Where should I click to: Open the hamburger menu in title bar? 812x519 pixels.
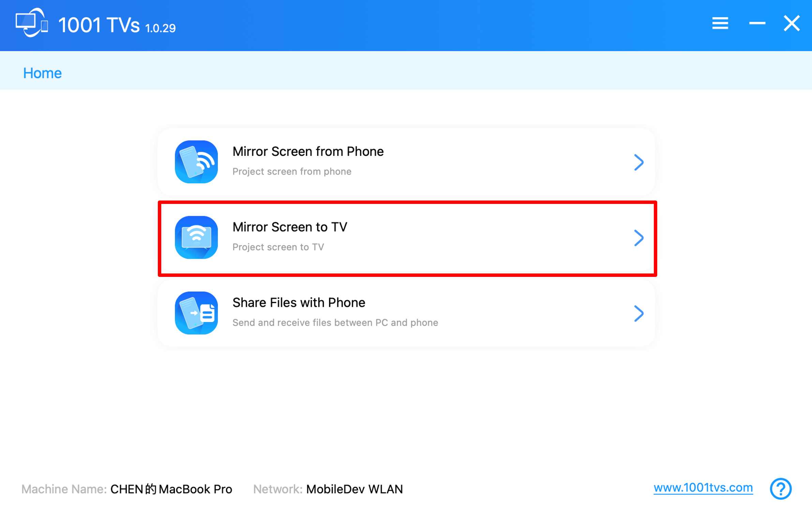[x=720, y=24]
